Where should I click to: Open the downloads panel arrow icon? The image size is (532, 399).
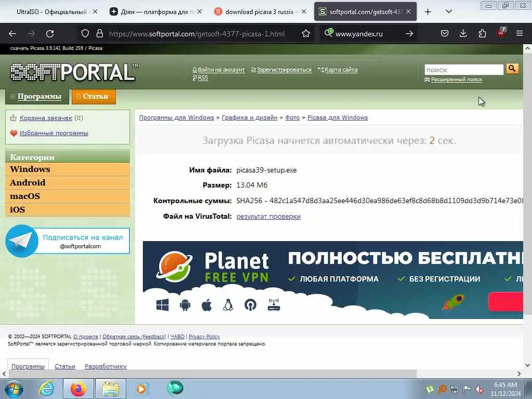pos(463,34)
